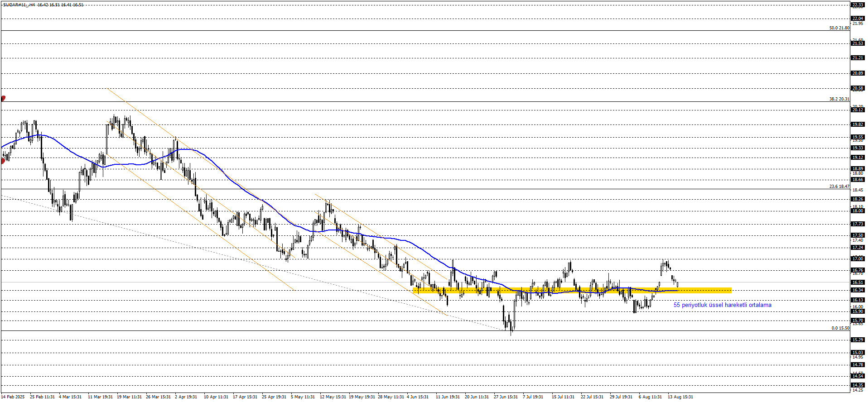Screen dimensions: 868x402
Task: Click the time axis label '25 Feb 11:31'
Action: [42, 397]
